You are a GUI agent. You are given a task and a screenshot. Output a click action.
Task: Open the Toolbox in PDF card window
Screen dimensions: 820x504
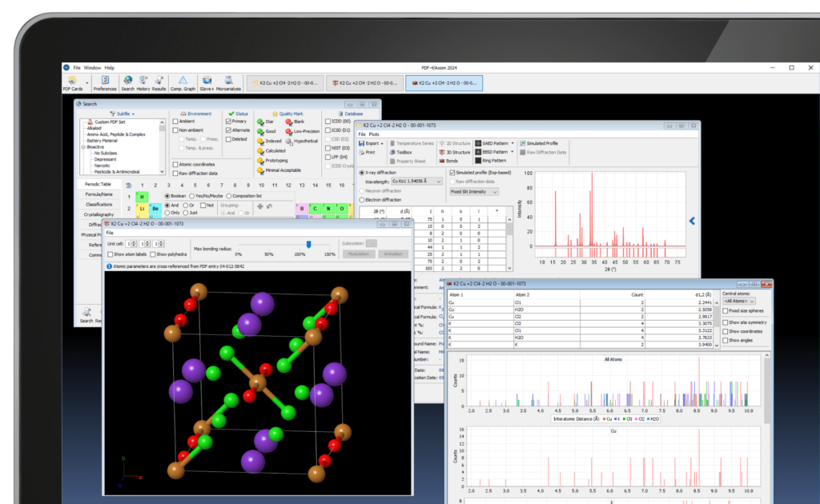click(400, 152)
